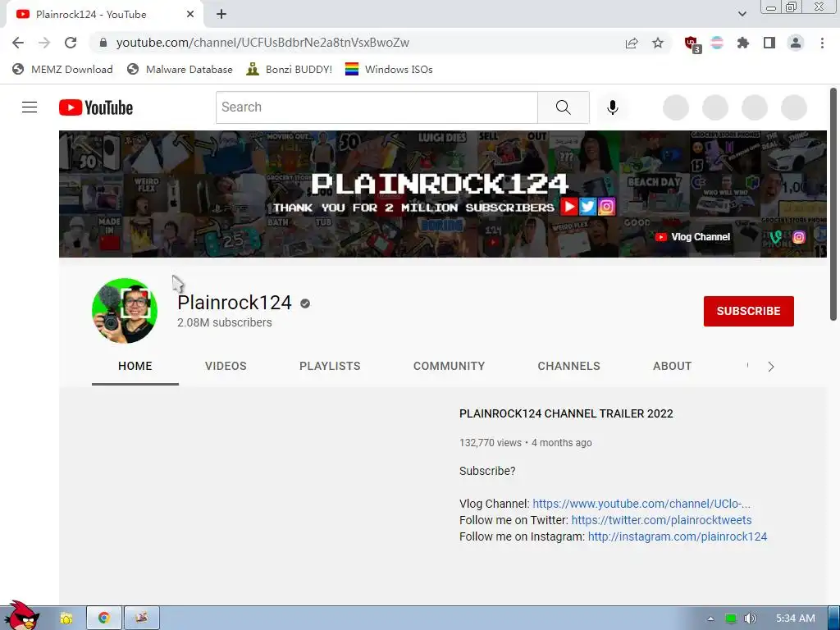Click the 132,770 views text

coord(491,442)
